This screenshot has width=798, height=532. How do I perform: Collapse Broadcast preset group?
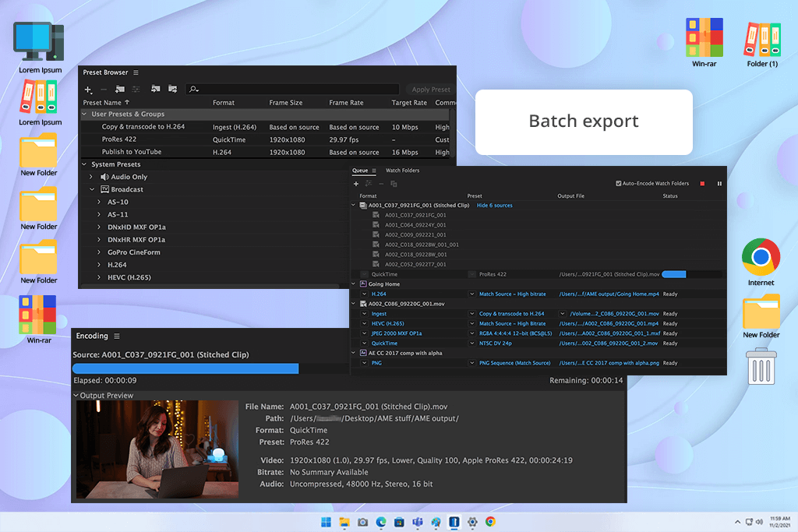(x=92, y=189)
